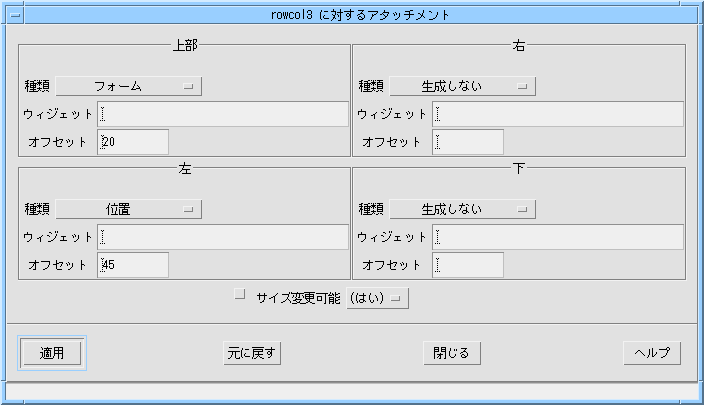Focus ウィジェット field in 左 section
This screenshot has height=405, width=704.
coord(223,237)
